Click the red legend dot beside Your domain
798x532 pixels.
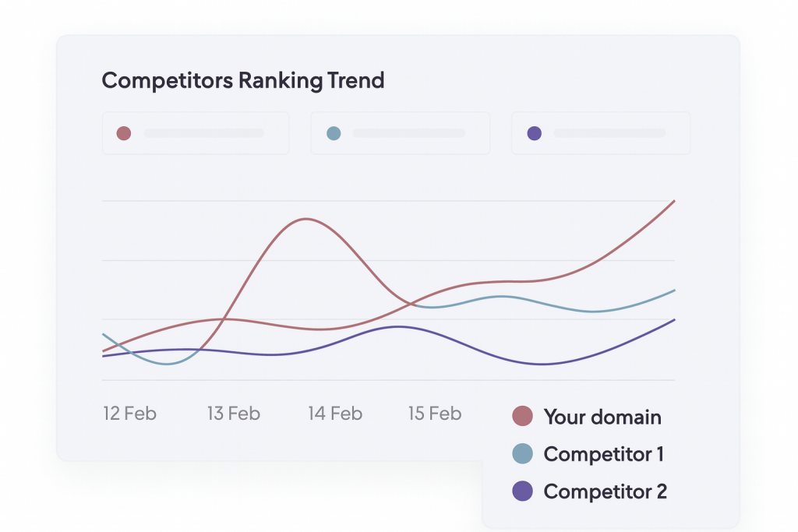click(522, 417)
